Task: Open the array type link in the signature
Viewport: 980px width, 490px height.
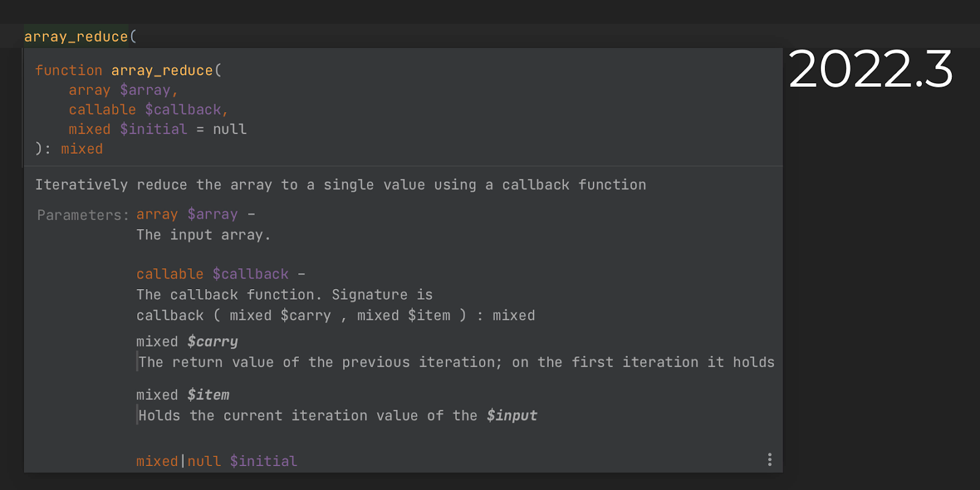Action: coord(89,89)
